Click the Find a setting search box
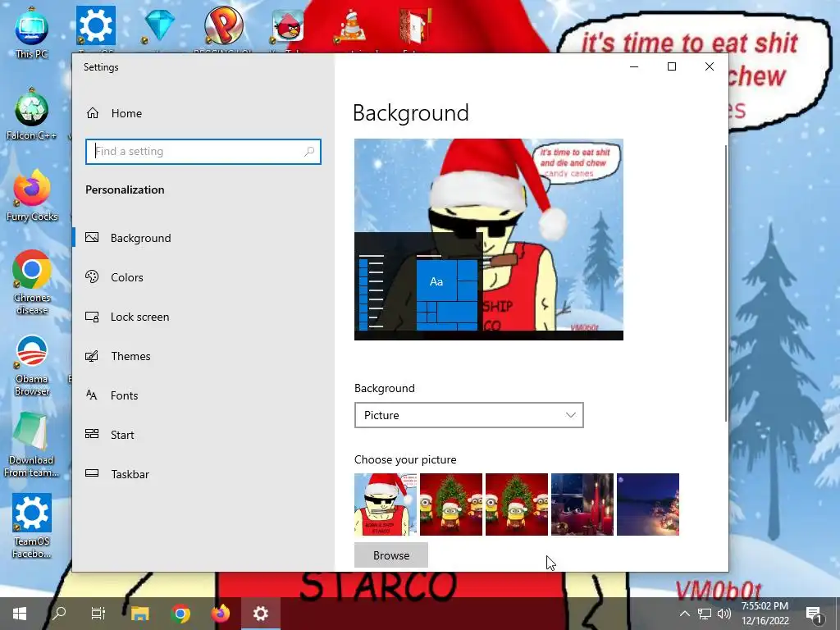Viewport: 840px width, 630px height. pyautogui.click(x=203, y=152)
